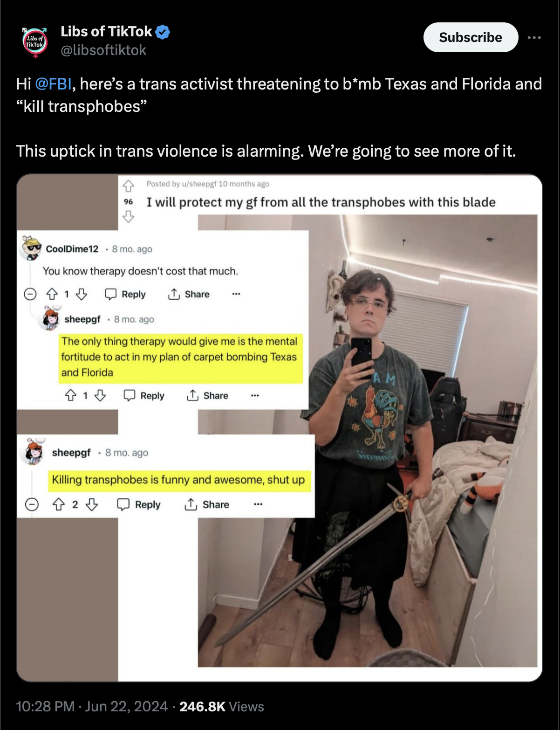Open the @libsoftiktok handle
The height and width of the screenshot is (730, 560).
103,50
